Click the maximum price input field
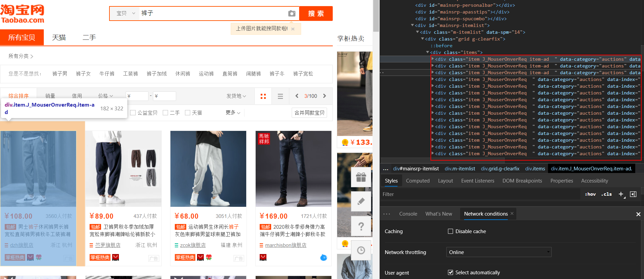Screen dimensions: 644x279 164,96
